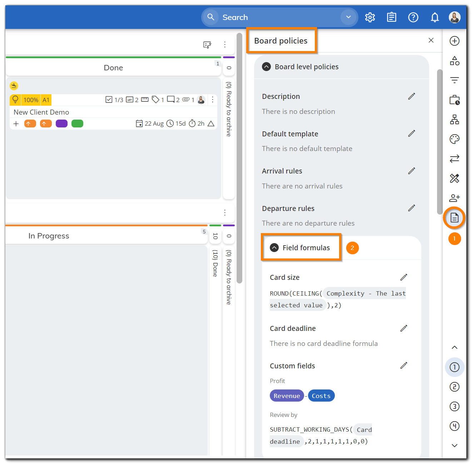The height and width of the screenshot is (468, 476).
Task: Close the Board policies panel
Action: pyautogui.click(x=431, y=40)
